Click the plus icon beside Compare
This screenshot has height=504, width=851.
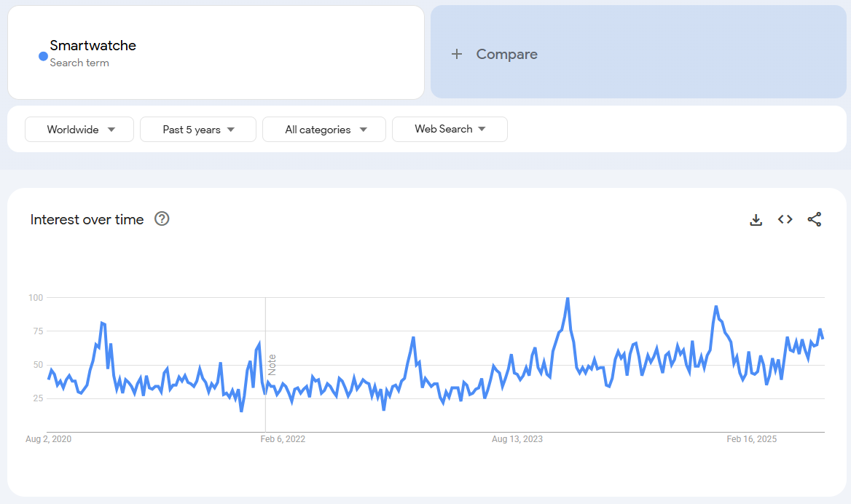(x=457, y=54)
